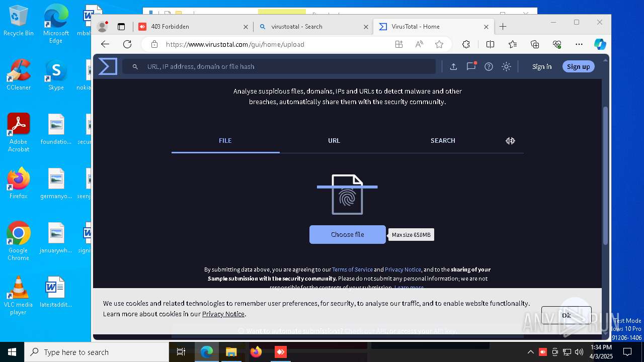644x362 pixels.
Task: Select the SEARCH tab
Action: click(x=443, y=141)
